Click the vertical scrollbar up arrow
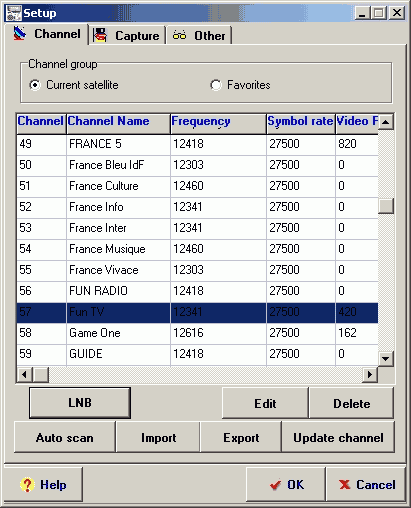Image resolution: width=411 pixels, height=508 pixels. point(386,122)
